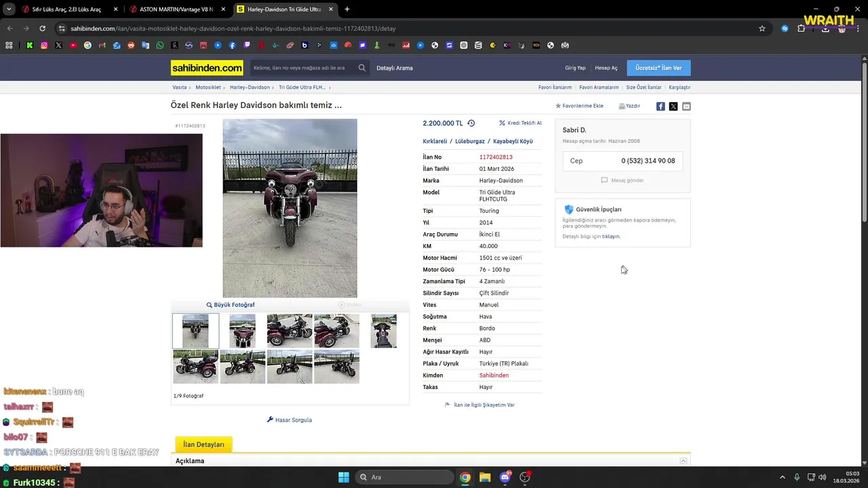Click Motosiklet breadcrumb
Screen dimensions: 868x488
click(x=208, y=87)
